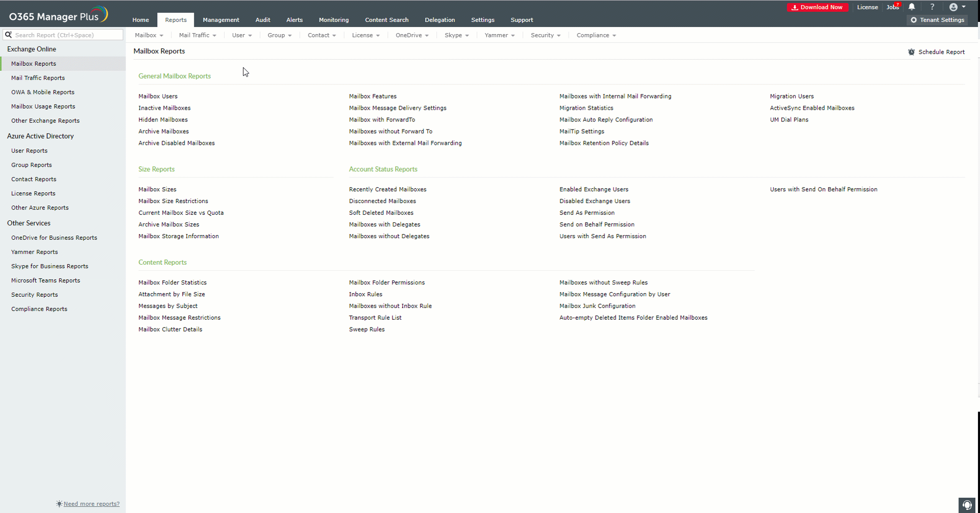Click the bulb icon beside Need more reports

(x=59, y=504)
